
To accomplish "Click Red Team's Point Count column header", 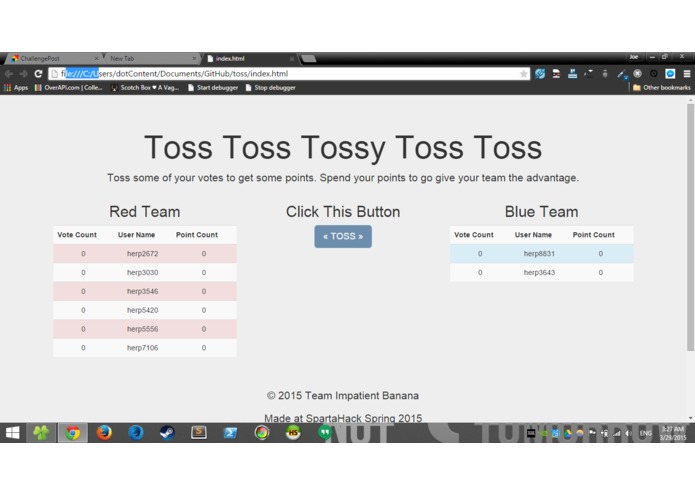I will [197, 235].
